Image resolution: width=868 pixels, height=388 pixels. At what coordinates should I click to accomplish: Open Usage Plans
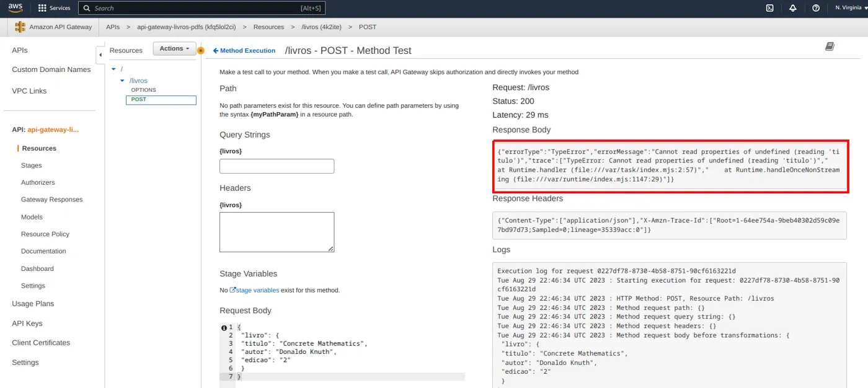click(33, 304)
